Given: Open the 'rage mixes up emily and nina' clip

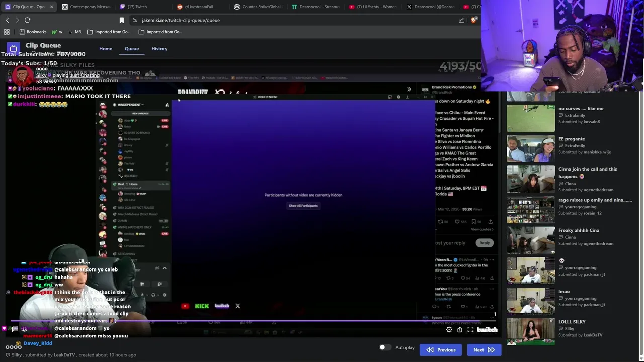Looking at the screenshot, I should tap(531, 210).
